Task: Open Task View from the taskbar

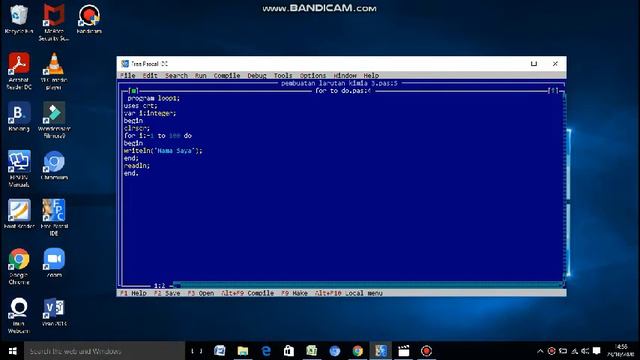Action: pyautogui.click(x=197, y=351)
